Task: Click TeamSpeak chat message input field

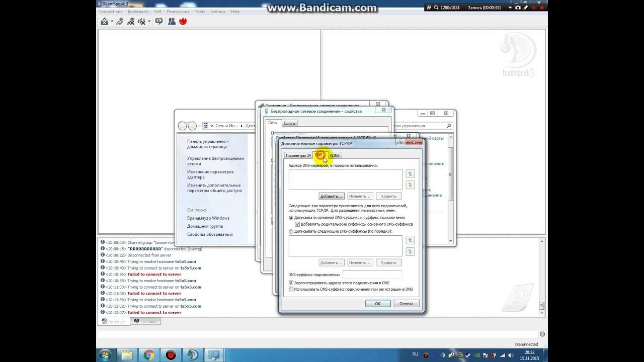Action: point(317,334)
